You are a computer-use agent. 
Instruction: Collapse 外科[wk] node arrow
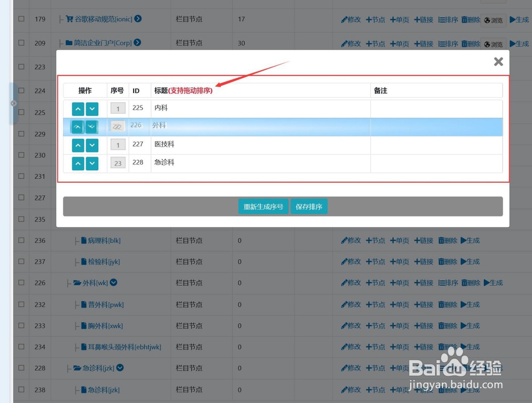[114, 282]
